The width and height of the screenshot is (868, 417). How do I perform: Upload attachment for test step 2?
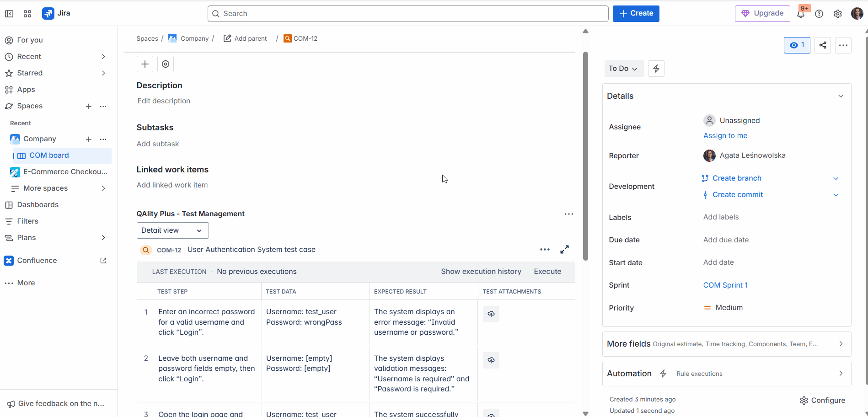click(491, 360)
